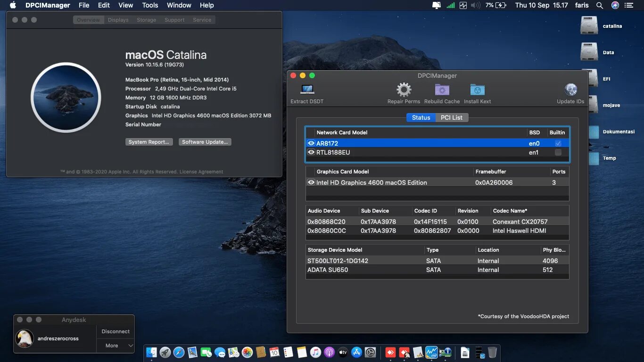The height and width of the screenshot is (362, 644).
Task: Open the DPCIManager application menu
Action: (x=48, y=5)
